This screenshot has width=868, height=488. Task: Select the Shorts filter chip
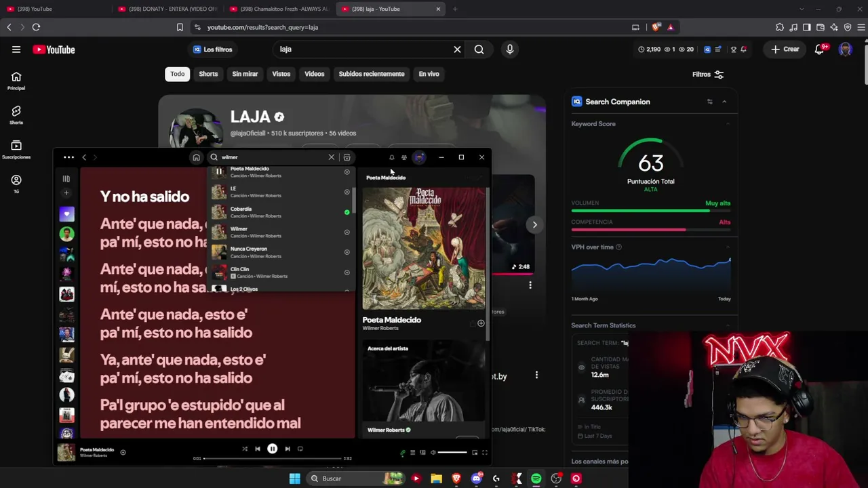point(208,74)
